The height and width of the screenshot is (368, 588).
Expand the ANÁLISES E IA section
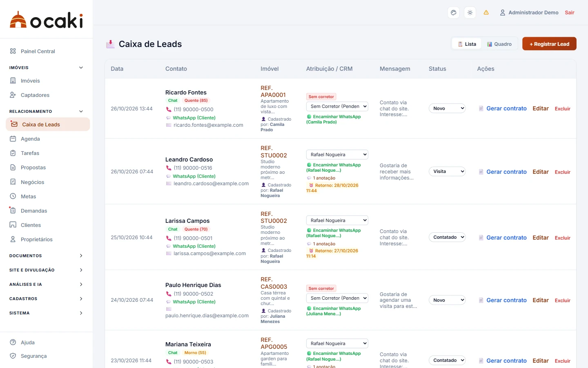click(x=46, y=284)
